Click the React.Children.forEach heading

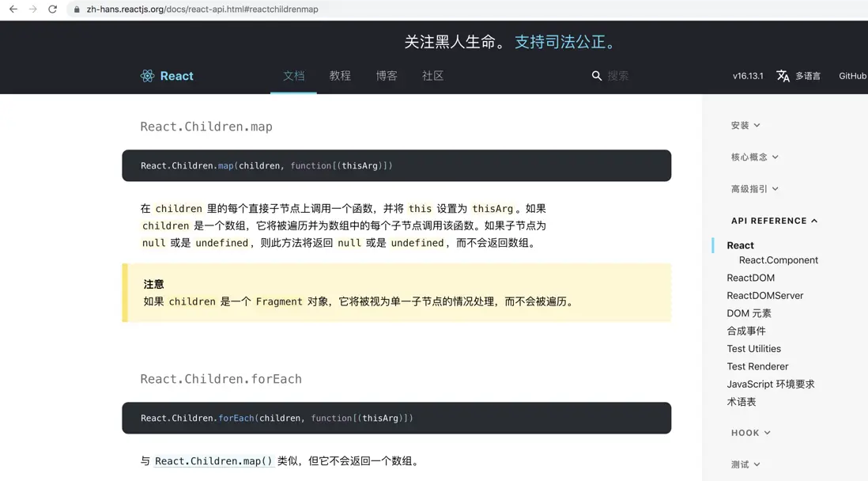[x=221, y=379]
